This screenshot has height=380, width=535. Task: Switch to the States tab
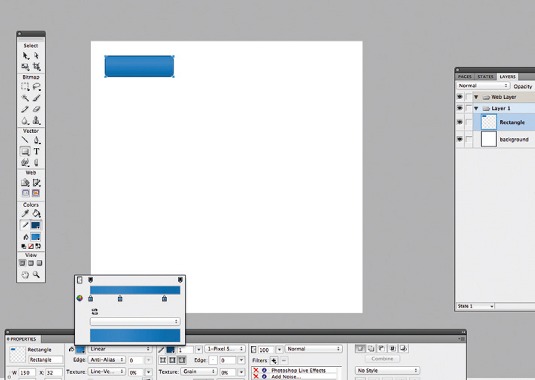[485, 77]
